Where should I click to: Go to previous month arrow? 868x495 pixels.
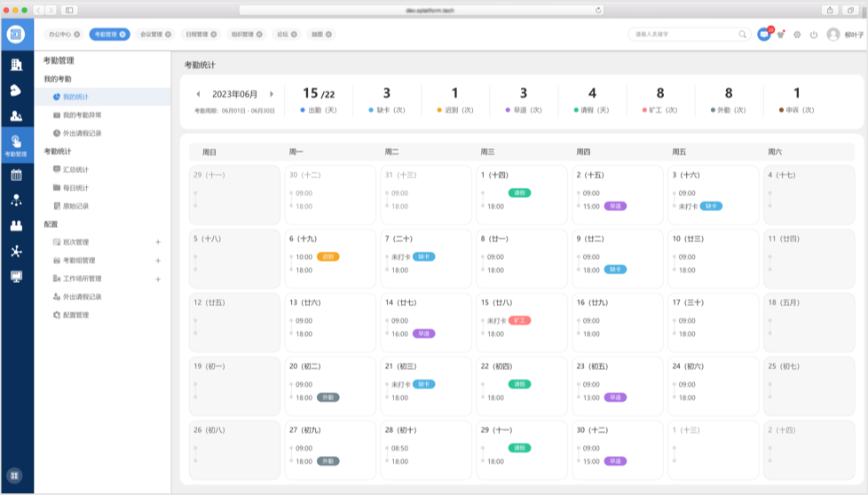pyautogui.click(x=198, y=94)
